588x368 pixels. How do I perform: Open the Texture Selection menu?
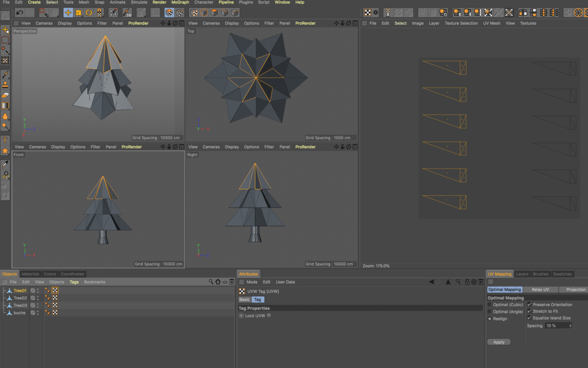461,23
